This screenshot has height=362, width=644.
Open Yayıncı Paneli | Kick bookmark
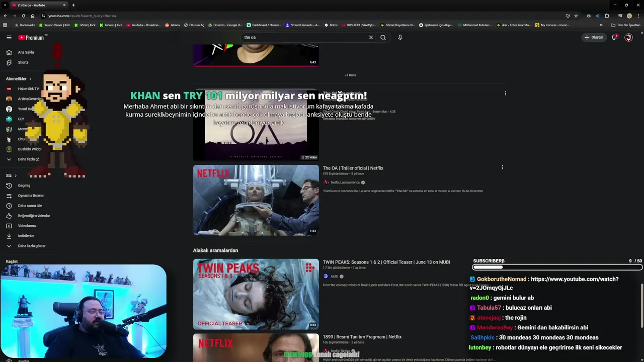(x=55, y=25)
